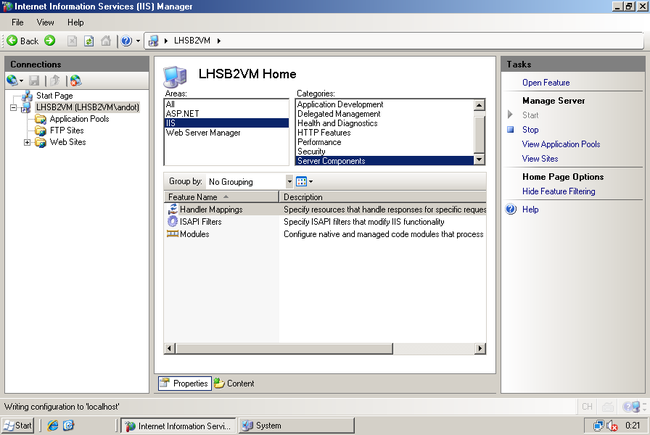Click View Application Pools link
The image size is (650, 435).
click(x=561, y=144)
